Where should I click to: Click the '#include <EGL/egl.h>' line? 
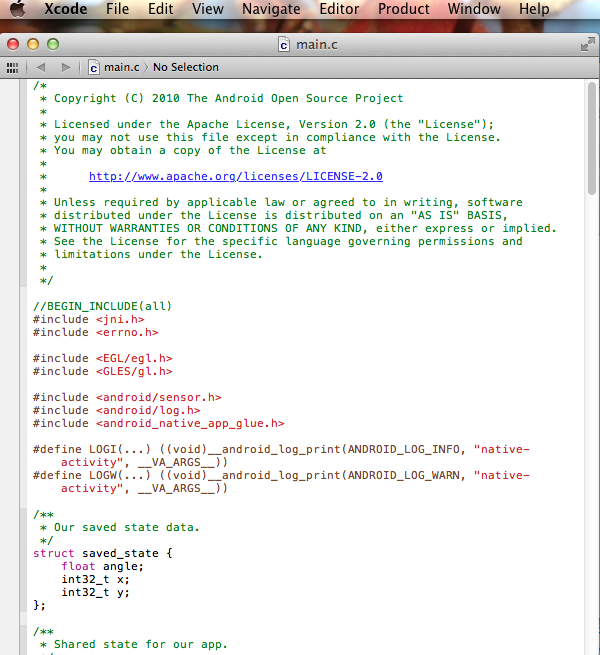(103, 358)
